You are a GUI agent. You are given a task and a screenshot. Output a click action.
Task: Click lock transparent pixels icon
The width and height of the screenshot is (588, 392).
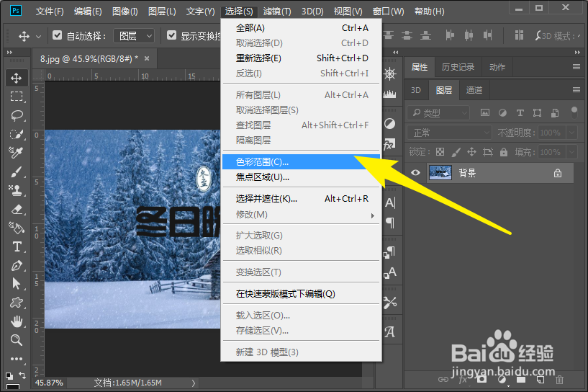[440, 152]
